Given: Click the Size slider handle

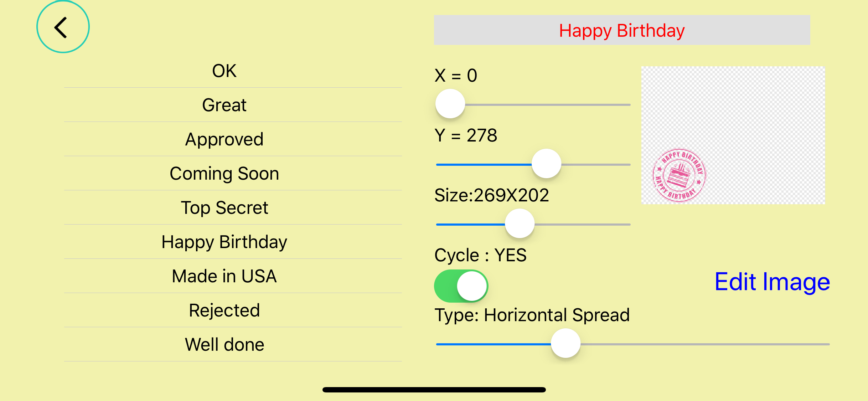Looking at the screenshot, I should coord(519,224).
